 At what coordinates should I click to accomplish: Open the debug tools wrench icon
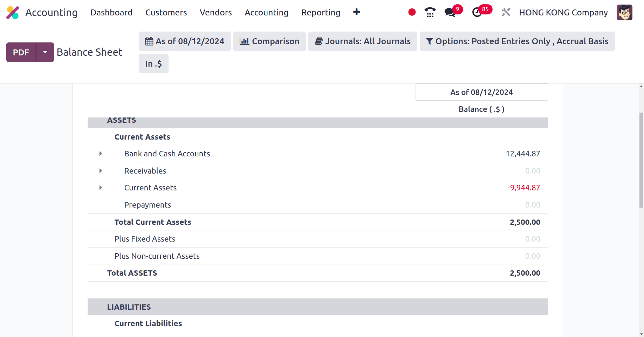click(506, 12)
